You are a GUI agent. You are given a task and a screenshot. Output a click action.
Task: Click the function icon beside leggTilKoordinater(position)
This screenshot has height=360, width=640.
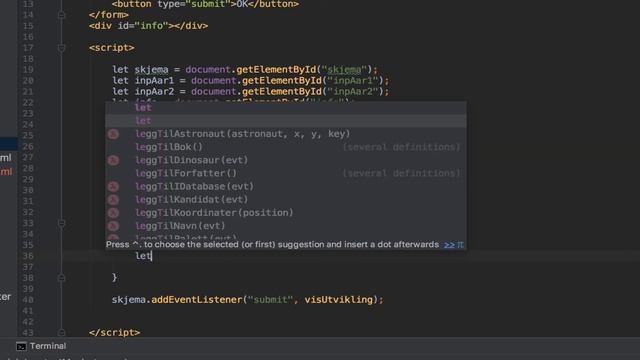(x=113, y=213)
